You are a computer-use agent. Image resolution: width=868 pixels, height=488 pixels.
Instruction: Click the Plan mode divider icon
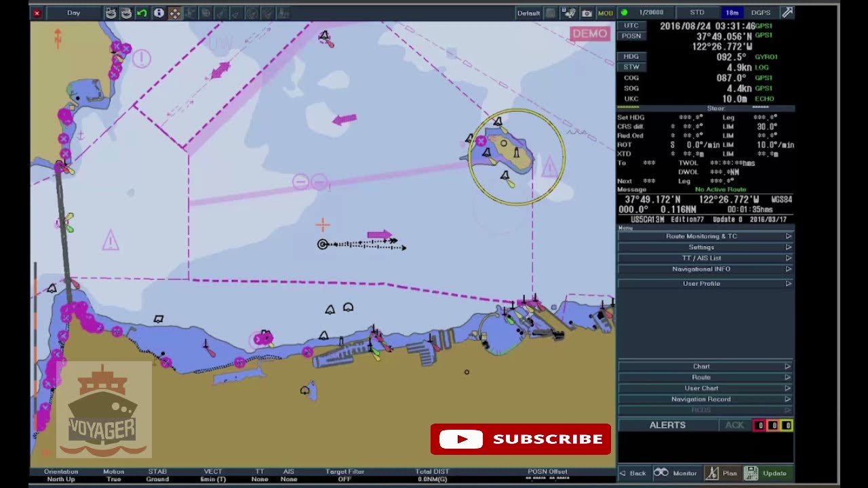711,473
